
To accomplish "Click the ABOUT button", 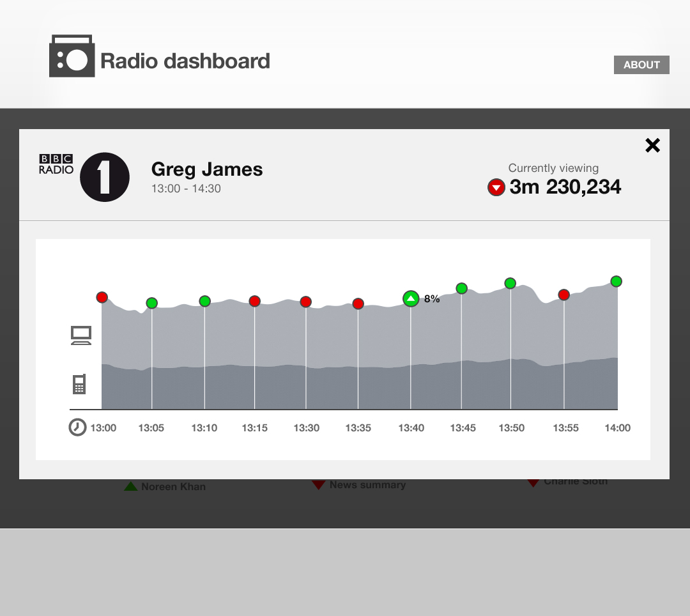I will pos(641,65).
